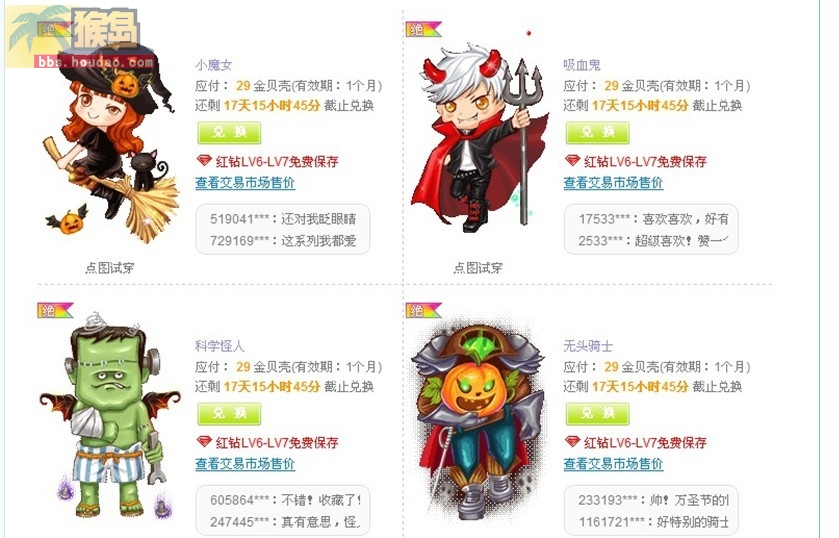Viewport: 839px width, 538px height.
Task: Open 查看交易市场售价 link under 吸血鬼
Action: [x=613, y=183]
